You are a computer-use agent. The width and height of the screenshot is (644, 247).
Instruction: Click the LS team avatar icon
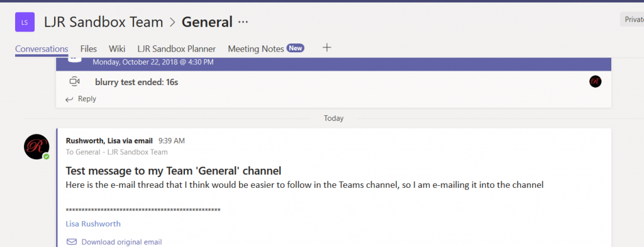(25, 22)
